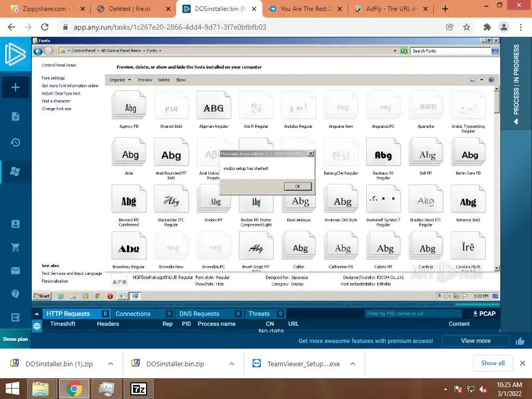Open File Explorer from the taskbar
532x399 pixels.
tap(41, 389)
